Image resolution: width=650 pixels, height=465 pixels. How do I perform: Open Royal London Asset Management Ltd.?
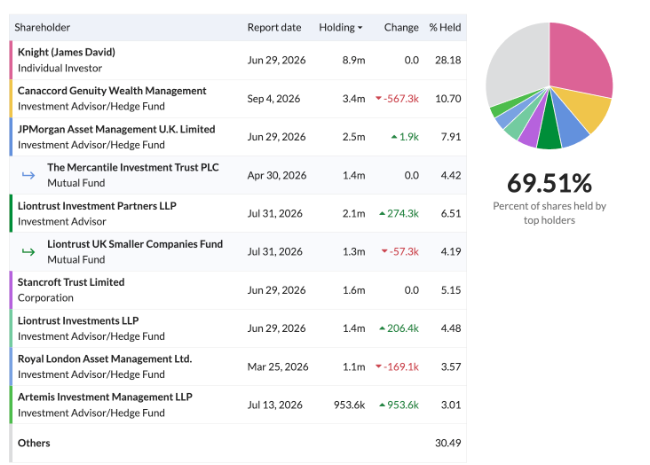tap(105, 359)
